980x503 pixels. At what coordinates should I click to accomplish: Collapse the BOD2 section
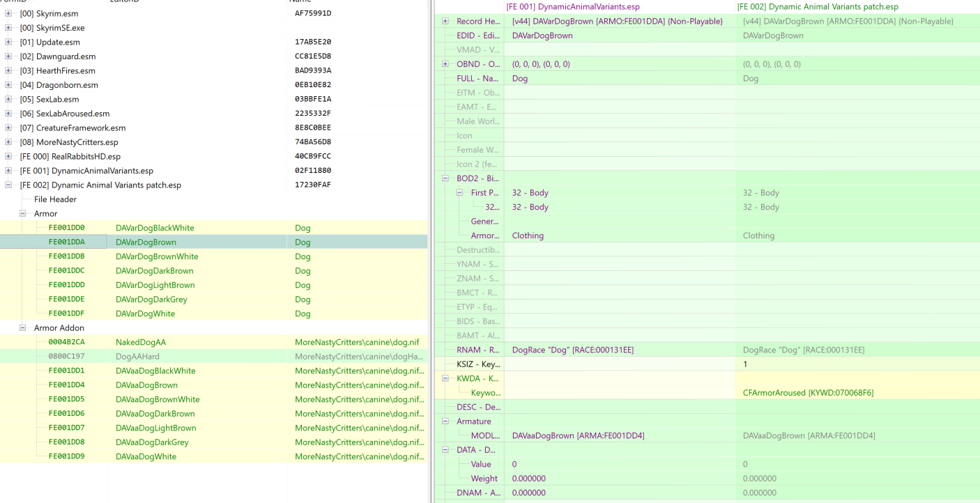[x=445, y=178]
